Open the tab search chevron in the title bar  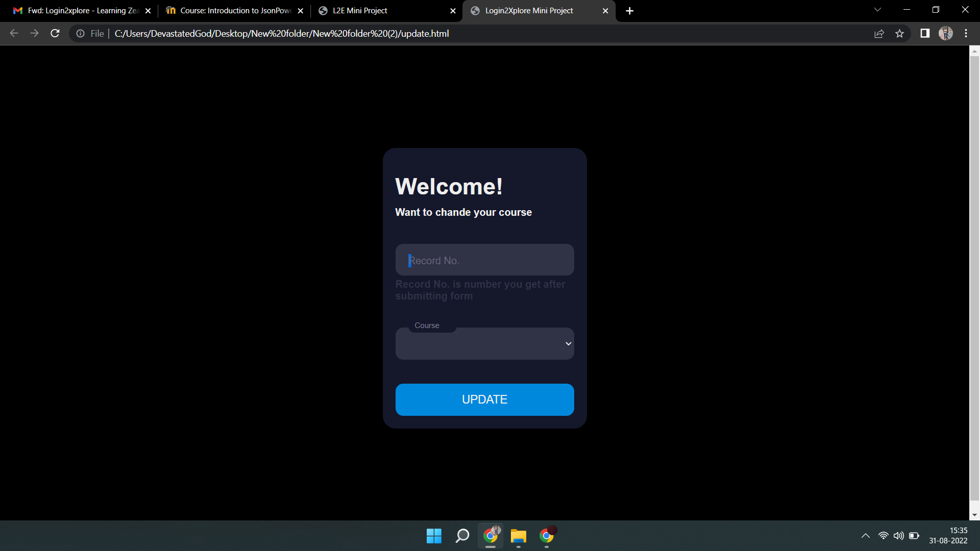(877, 9)
